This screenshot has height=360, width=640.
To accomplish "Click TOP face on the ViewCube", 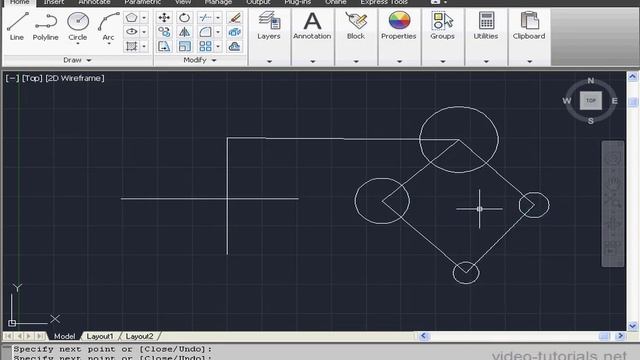I will [x=591, y=100].
